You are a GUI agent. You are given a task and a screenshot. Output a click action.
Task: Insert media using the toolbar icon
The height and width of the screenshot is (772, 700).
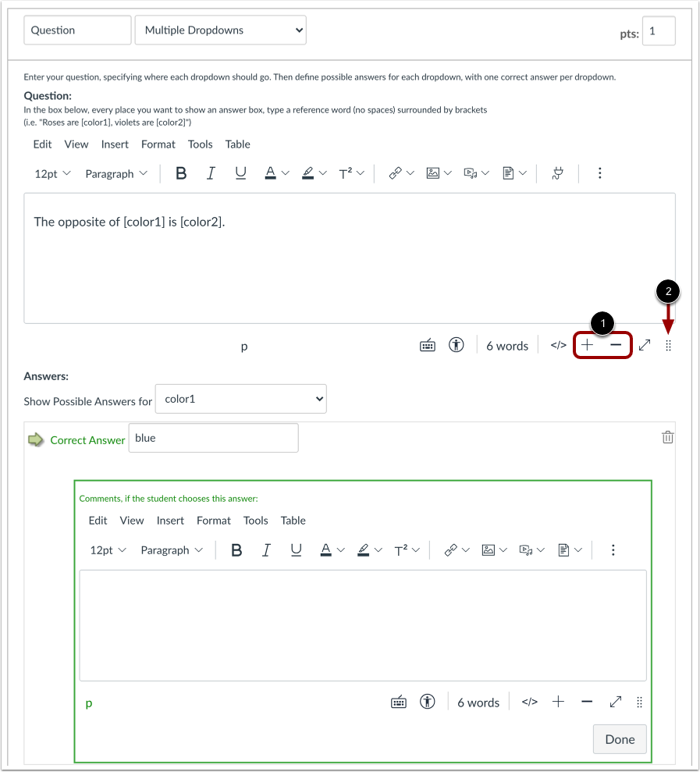coord(471,173)
